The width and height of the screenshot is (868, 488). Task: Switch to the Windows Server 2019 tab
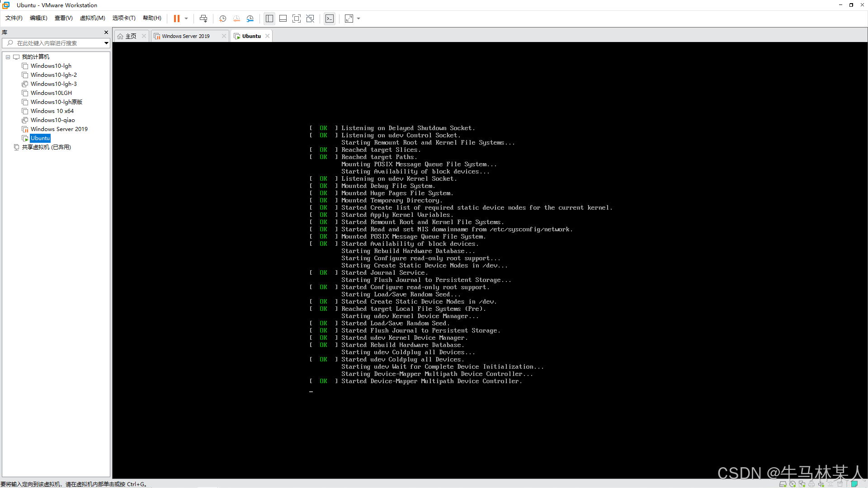(x=185, y=36)
